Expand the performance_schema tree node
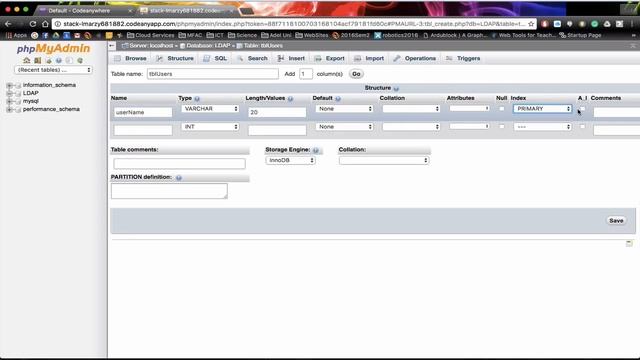Image resolution: width=640 pixels, height=360 pixels. pyautogui.click(x=9, y=109)
